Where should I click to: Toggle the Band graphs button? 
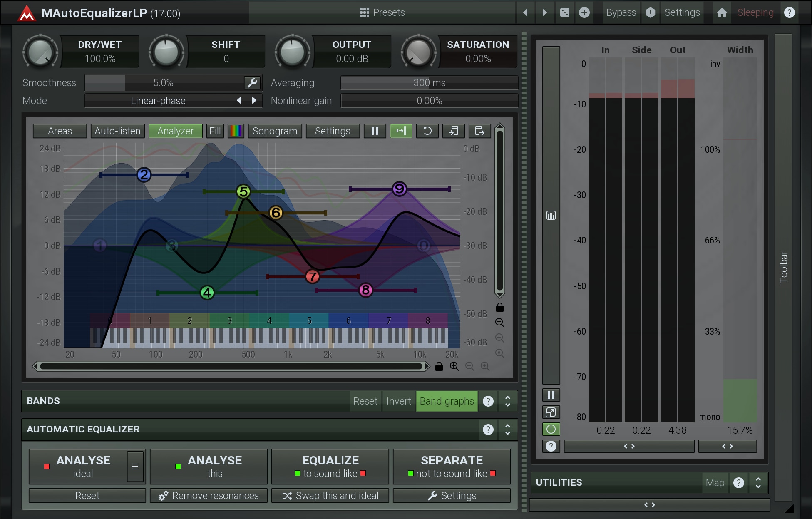point(447,401)
